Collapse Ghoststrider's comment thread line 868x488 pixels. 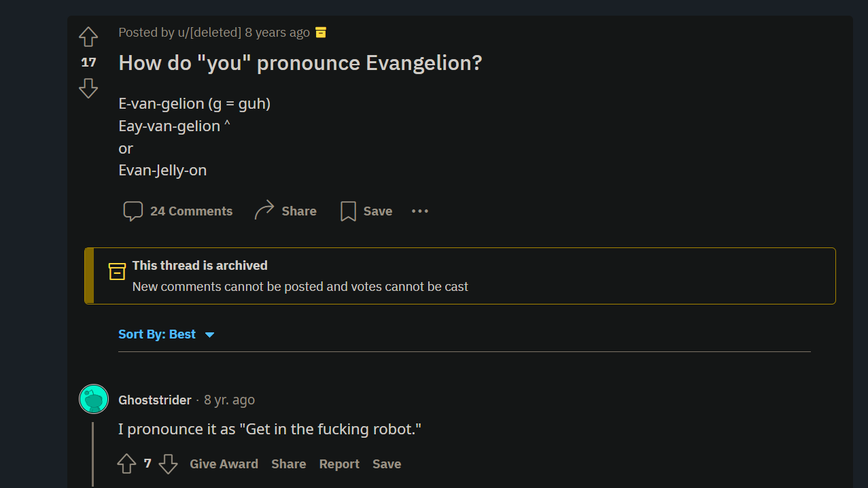tap(92, 454)
